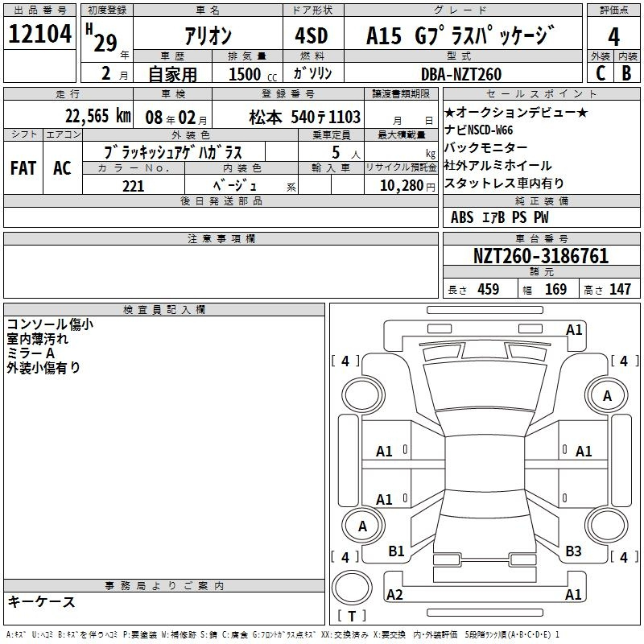Click the キーケース note text
This screenshot has height=644, width=644.
(41, 601)
